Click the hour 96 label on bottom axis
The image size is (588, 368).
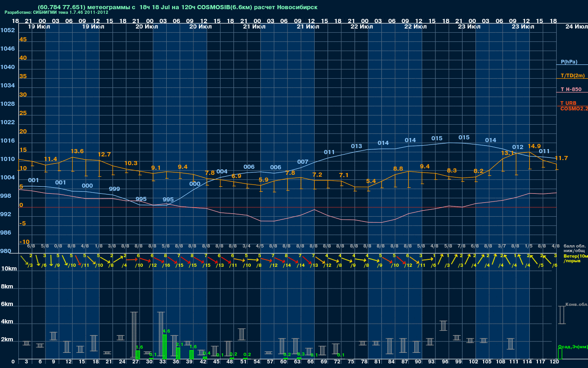[x=445, y=362]
